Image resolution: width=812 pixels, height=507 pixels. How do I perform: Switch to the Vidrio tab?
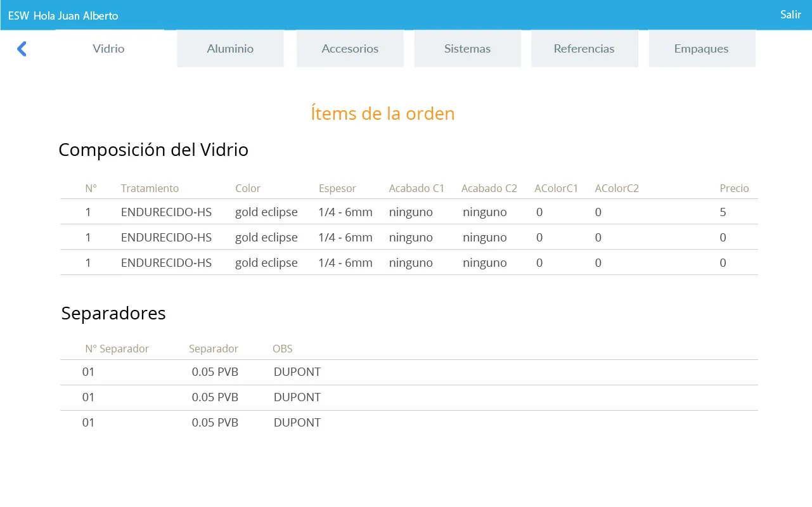[x=108, y=49]
